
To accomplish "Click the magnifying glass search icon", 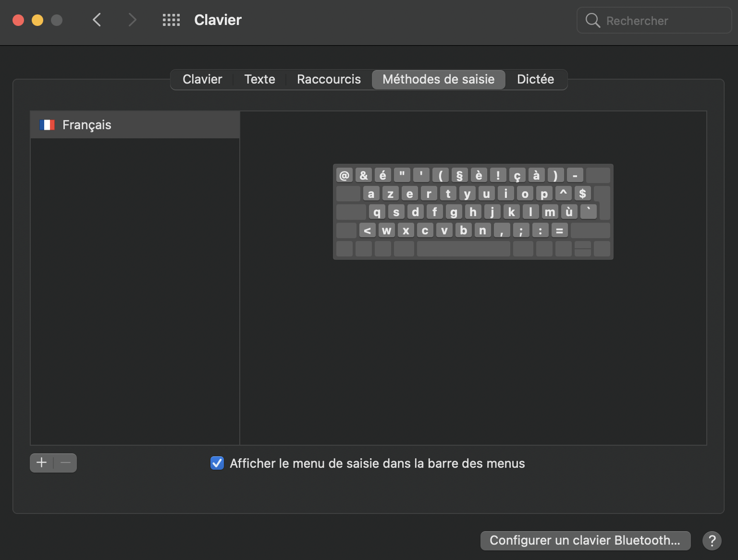I will (x=592, y=21).
